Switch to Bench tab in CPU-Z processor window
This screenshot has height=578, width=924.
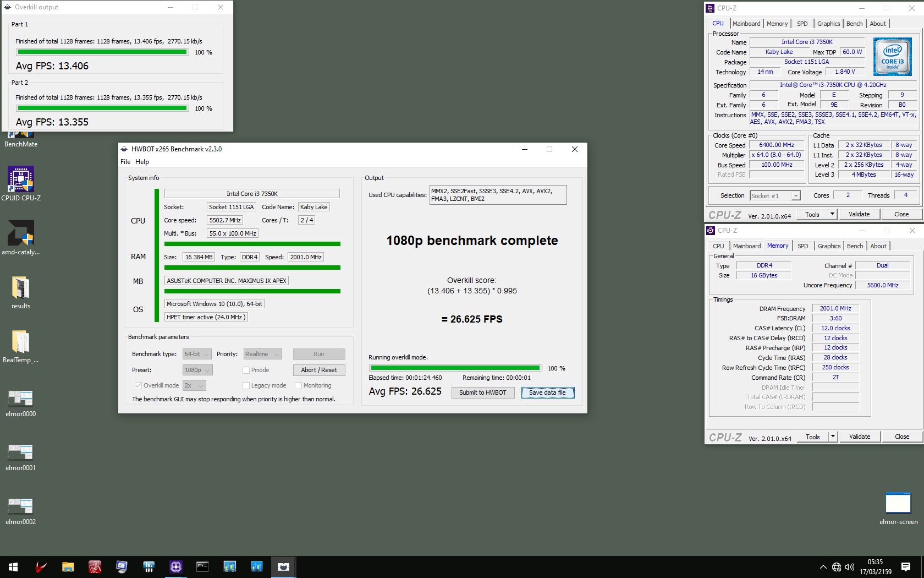point(854,24)
